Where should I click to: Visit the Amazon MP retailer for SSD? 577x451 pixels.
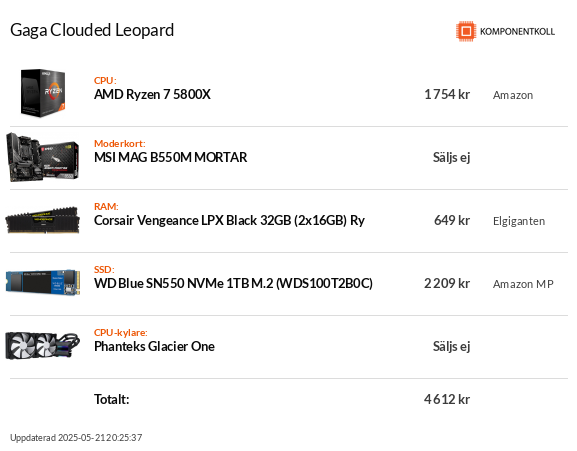523,284
